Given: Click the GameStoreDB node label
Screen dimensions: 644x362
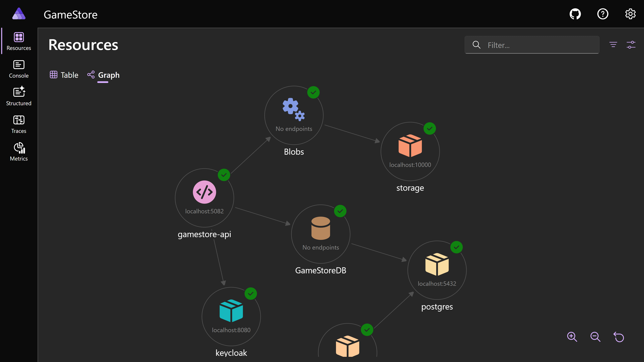Looking at the screenshot, I should coord(321,270).
